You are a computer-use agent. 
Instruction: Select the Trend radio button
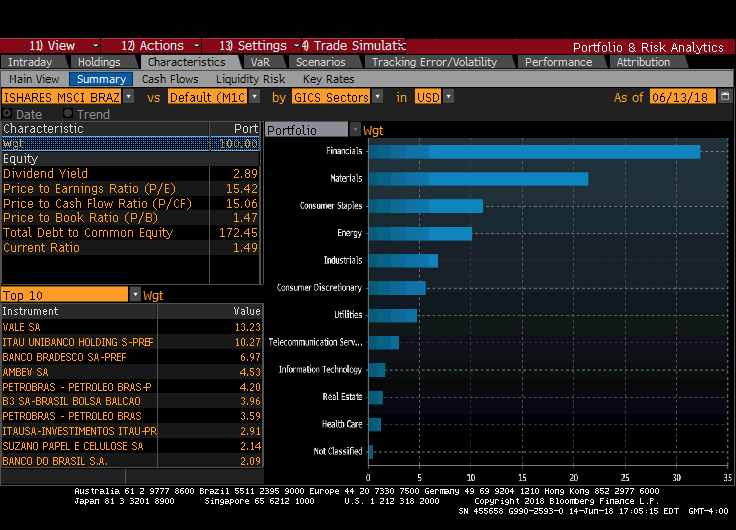68,114
